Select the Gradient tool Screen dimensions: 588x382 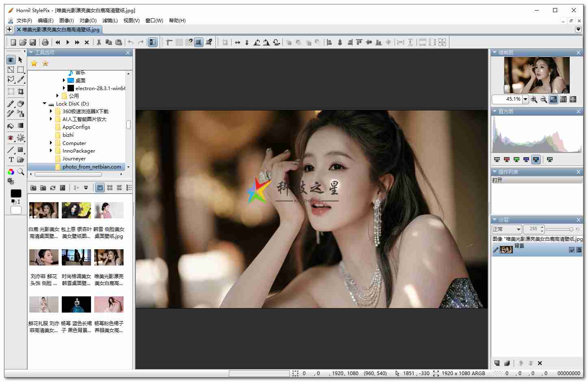click(21, 126)
